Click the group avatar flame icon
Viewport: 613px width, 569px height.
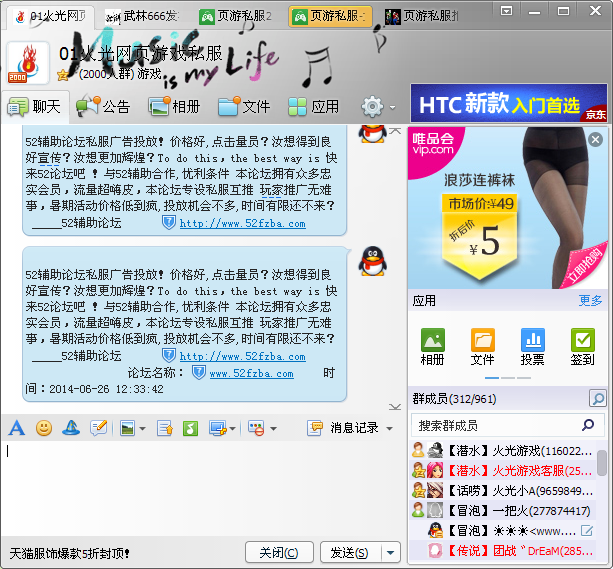(x=28, y=63)
